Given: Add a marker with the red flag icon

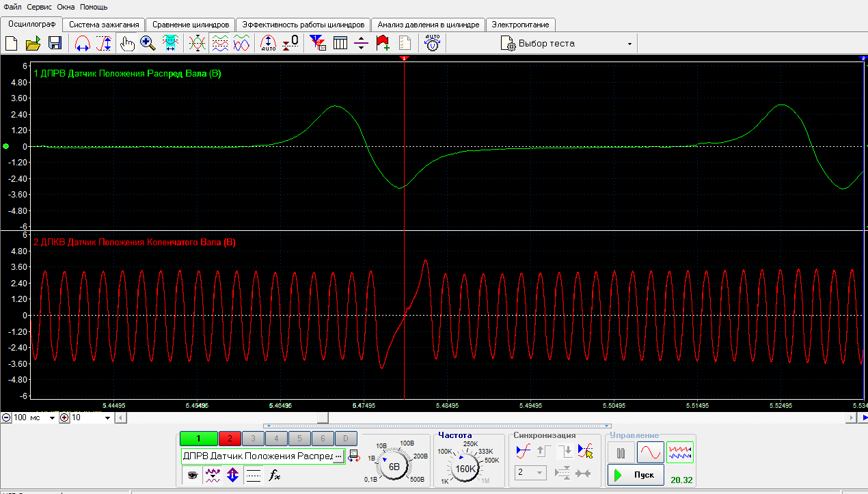Looking at the screenshot, I should [383, 43].
